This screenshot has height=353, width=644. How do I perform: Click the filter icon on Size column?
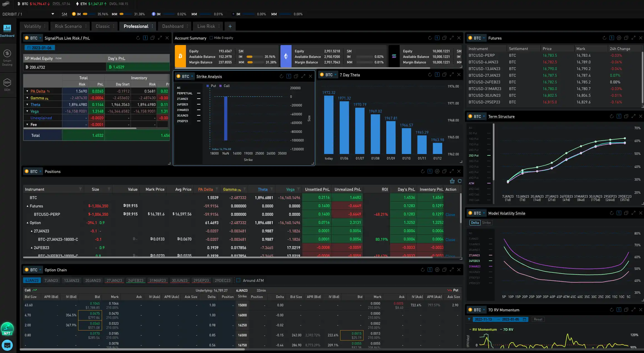click(x=109, y=189)
